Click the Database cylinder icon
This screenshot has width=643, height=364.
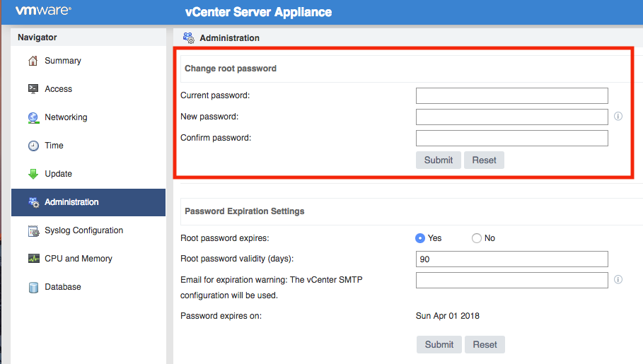pyautogui.click(x=33, y=288)
